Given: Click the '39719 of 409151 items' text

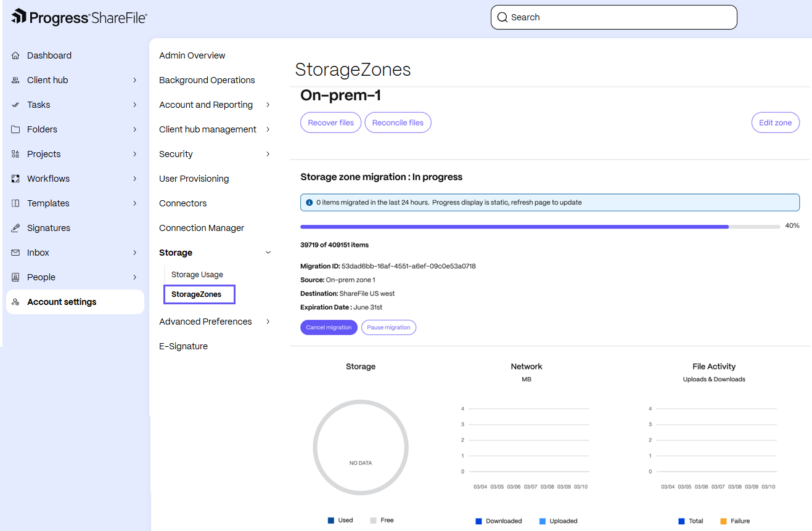Looking at the screenshot, I should tap(335, 245).
